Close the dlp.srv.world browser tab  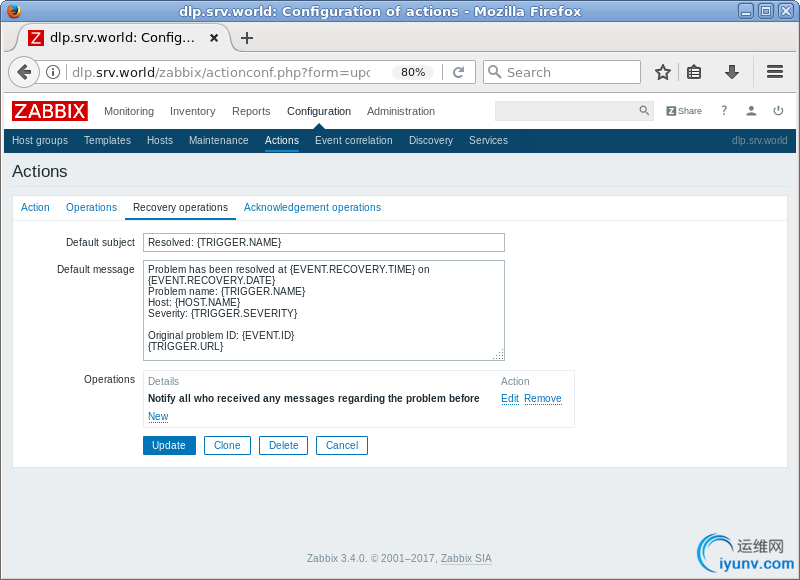(x=214, y=38)
